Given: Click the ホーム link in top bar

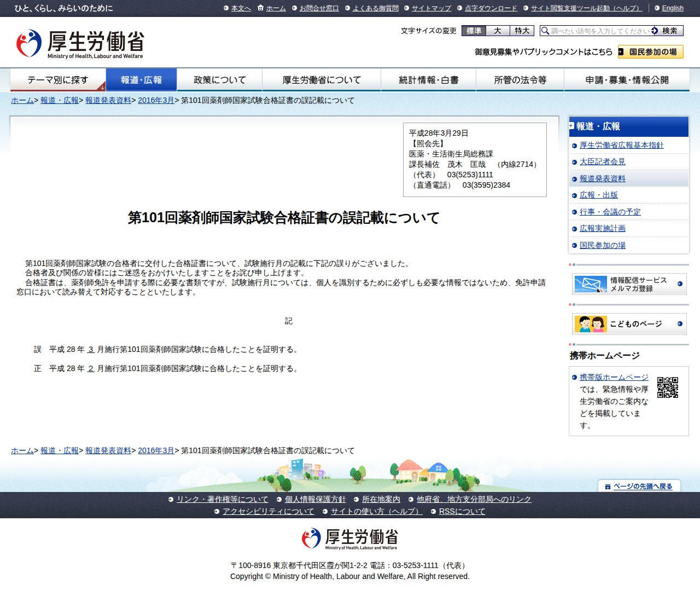Looking at the screenshot, I should tap(276, 8).
